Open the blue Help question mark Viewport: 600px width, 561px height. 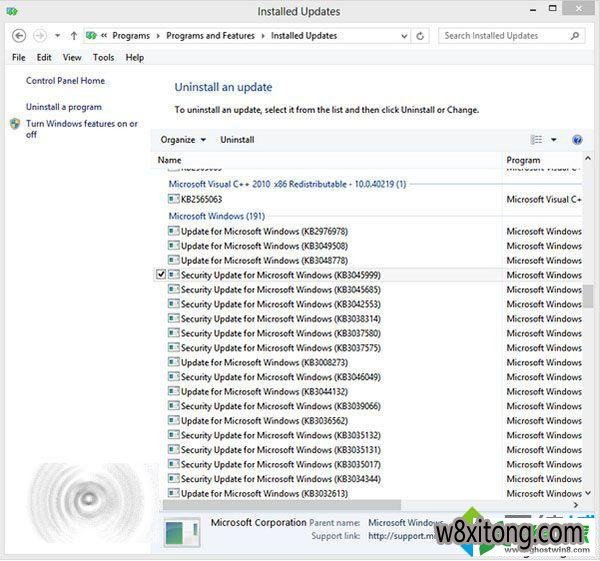[x=577, y=140]
